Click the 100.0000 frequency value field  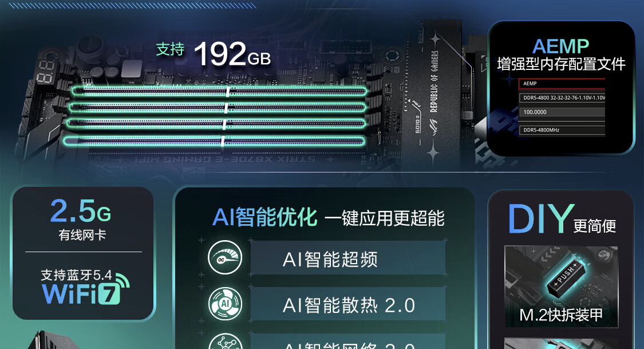pyautogui.click(x=562, y=112)
